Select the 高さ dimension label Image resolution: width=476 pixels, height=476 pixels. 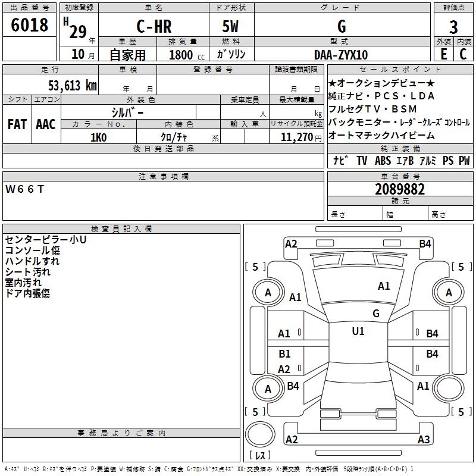(x=439, y=215)
